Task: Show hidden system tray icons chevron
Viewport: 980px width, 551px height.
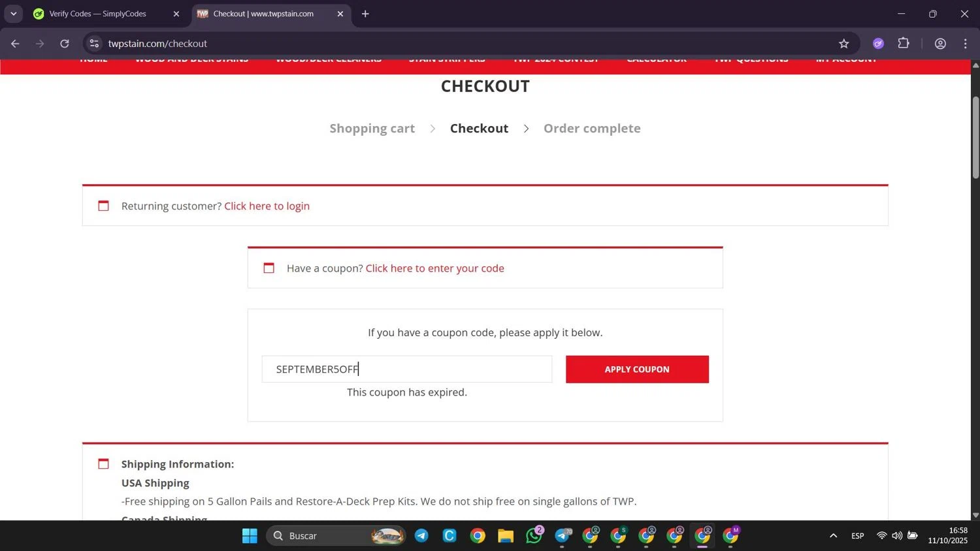Action: [833, 536]
